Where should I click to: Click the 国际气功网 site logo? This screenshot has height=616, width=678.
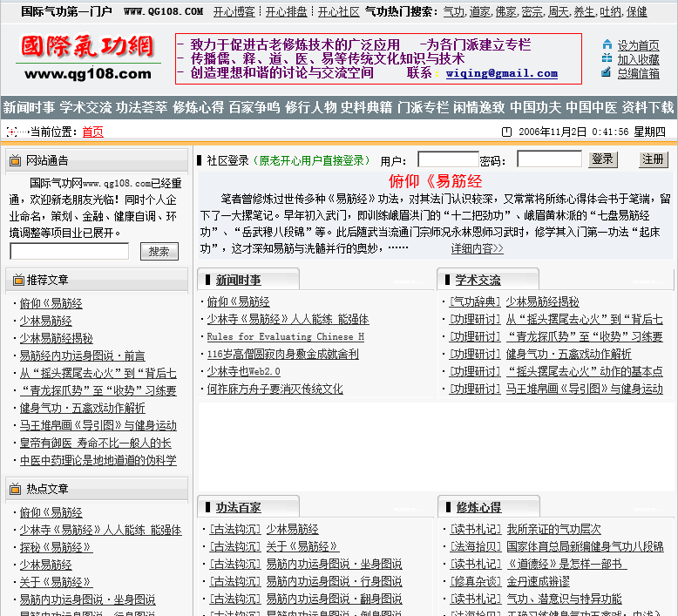[86, 58]
